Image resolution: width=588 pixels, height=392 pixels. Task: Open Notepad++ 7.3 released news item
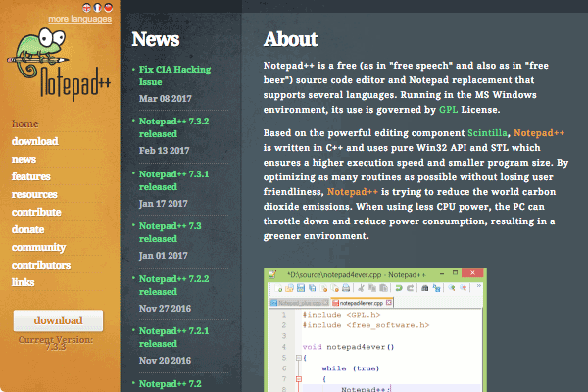click(x=170, y=232)
